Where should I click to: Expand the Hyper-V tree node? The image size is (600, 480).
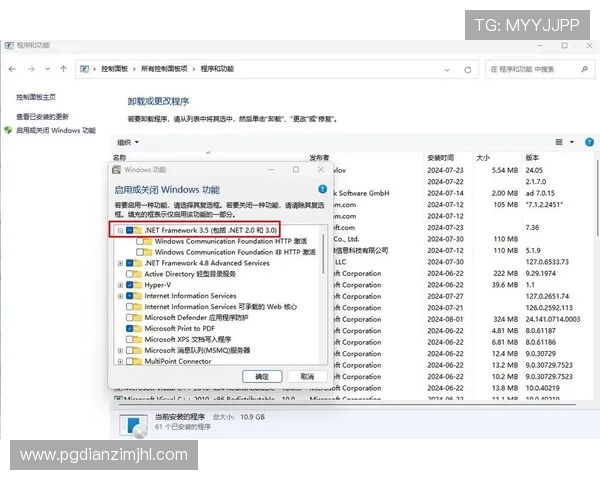120,285
